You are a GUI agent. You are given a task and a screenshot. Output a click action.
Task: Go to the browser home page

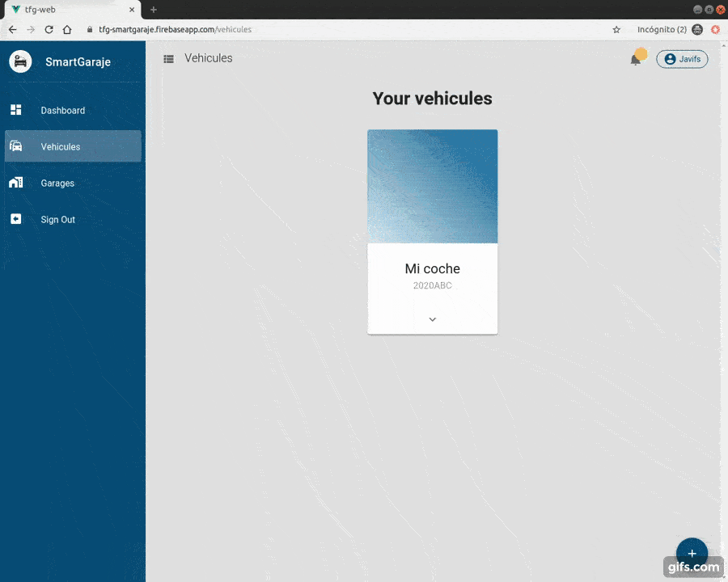68,29
